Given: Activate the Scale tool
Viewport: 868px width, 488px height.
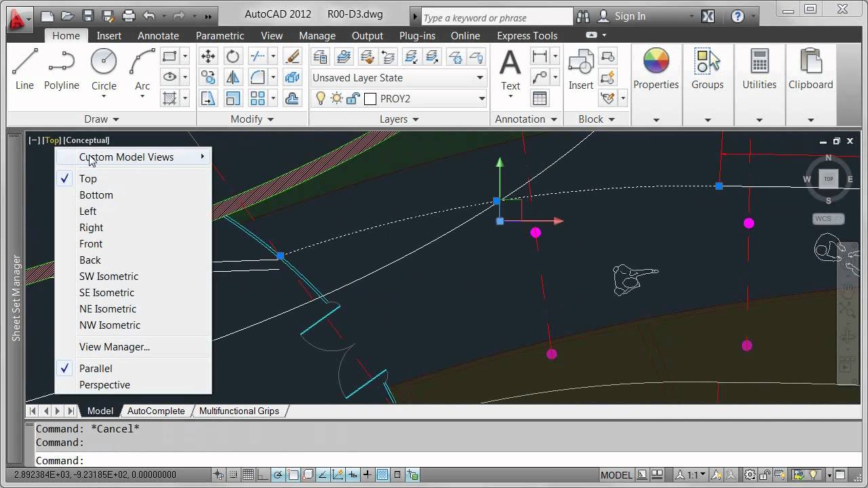Looking at the screenshot, I should point(233,99).
